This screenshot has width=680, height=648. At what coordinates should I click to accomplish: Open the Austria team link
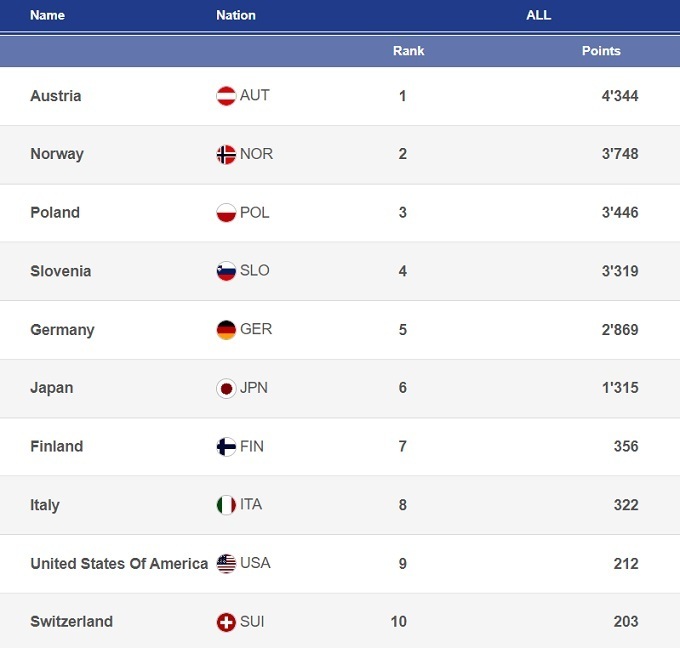point(56,96)
